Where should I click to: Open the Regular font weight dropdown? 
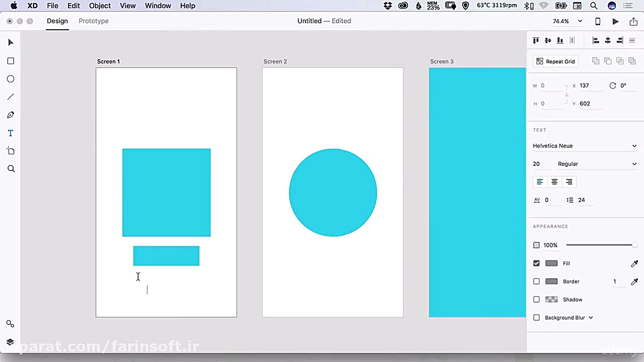[x=597, y=164]
